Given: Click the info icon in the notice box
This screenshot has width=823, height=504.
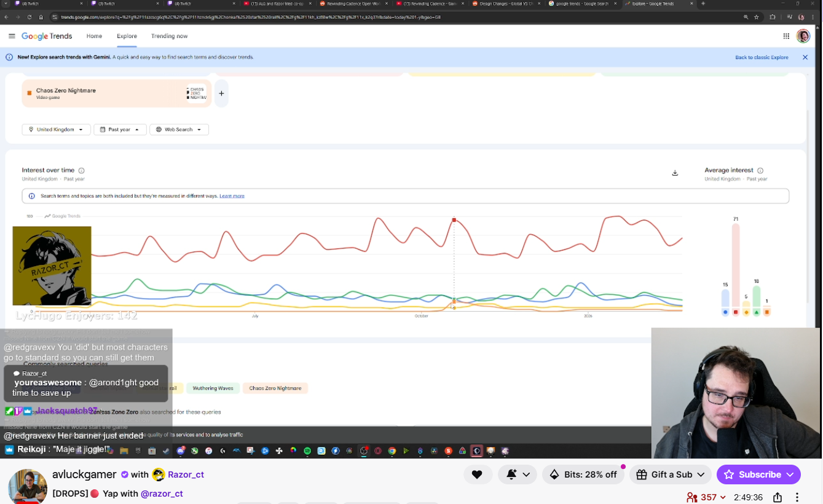Looking at the screenshot, I should click(x=32, y=196).
